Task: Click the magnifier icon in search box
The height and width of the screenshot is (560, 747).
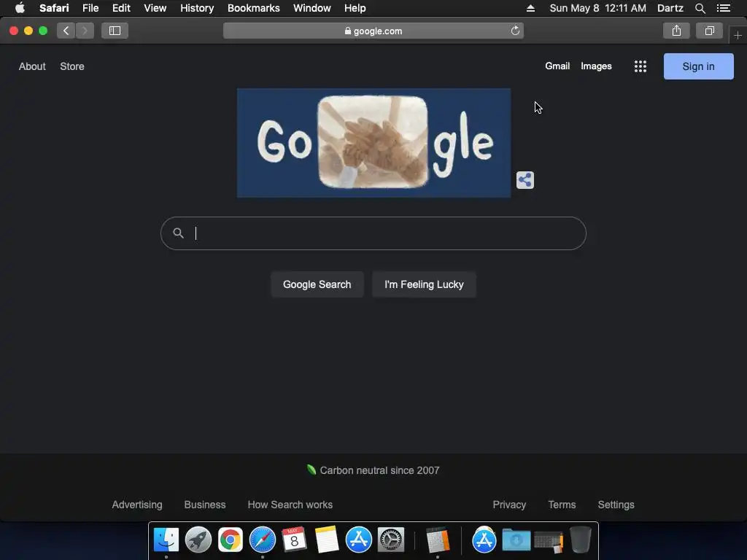Action: 178,233
